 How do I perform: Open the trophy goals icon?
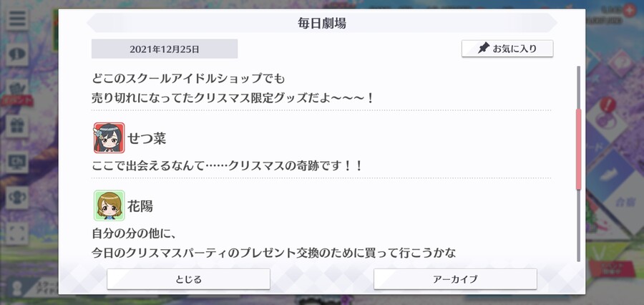(x=17, y=198)
